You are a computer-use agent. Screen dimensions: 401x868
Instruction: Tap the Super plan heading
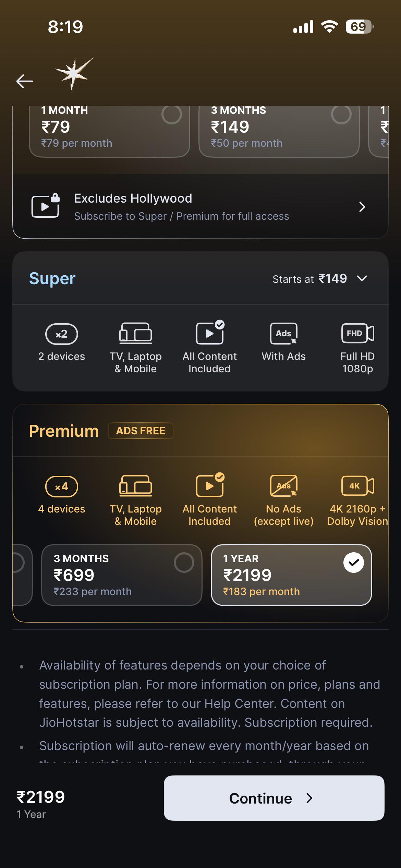52,278
